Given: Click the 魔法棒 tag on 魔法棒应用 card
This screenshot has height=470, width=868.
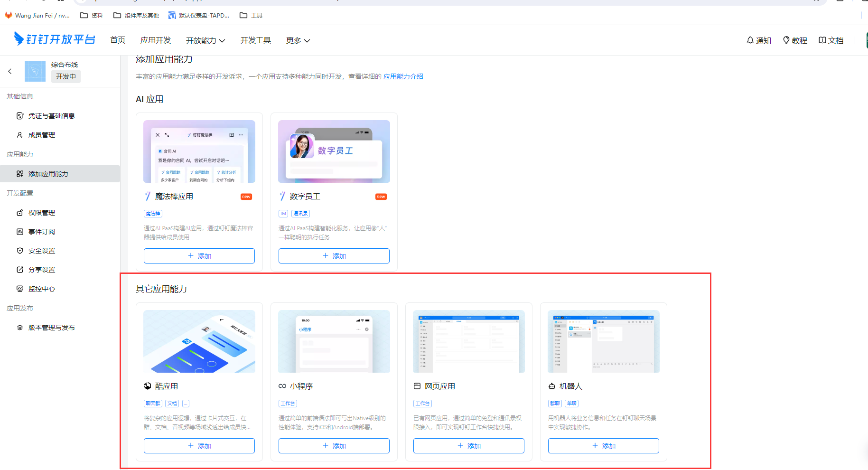Looking at the screenshot, I should [153, 214].
